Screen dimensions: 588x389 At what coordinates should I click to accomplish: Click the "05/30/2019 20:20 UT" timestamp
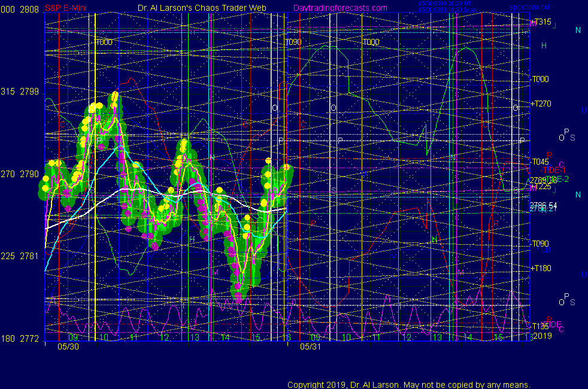pyautogui.click(x=445, y=4)
